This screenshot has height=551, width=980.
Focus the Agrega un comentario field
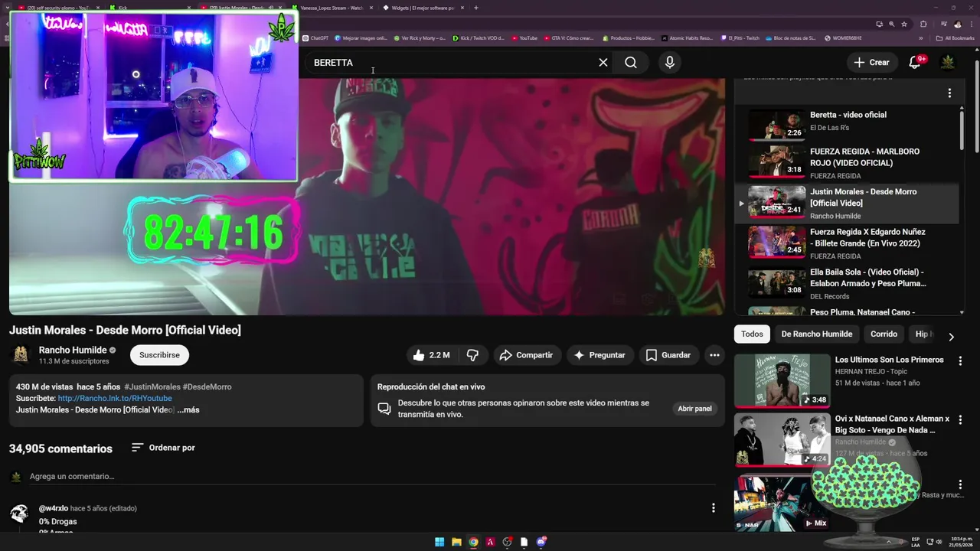coord(372,476)
